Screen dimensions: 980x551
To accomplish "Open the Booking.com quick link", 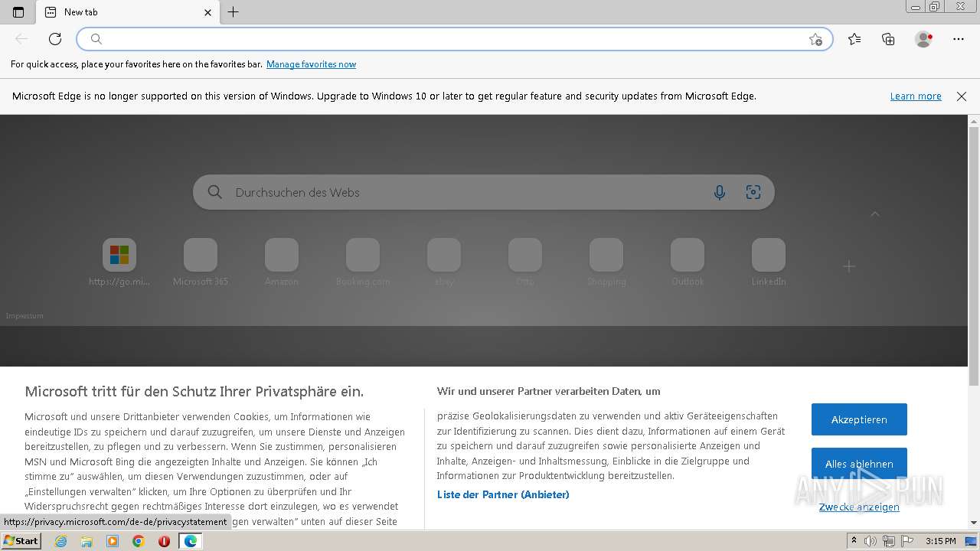I will tap(363, 262).
